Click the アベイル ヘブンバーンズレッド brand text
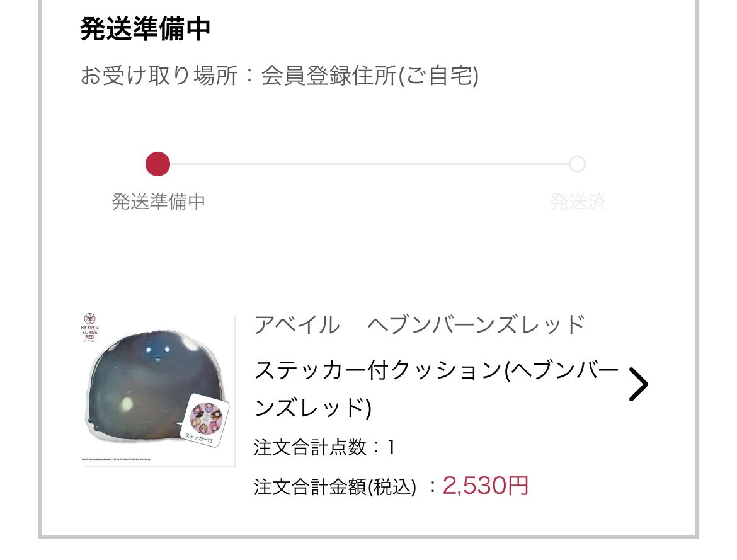The image size is (737, 560). 420,324
